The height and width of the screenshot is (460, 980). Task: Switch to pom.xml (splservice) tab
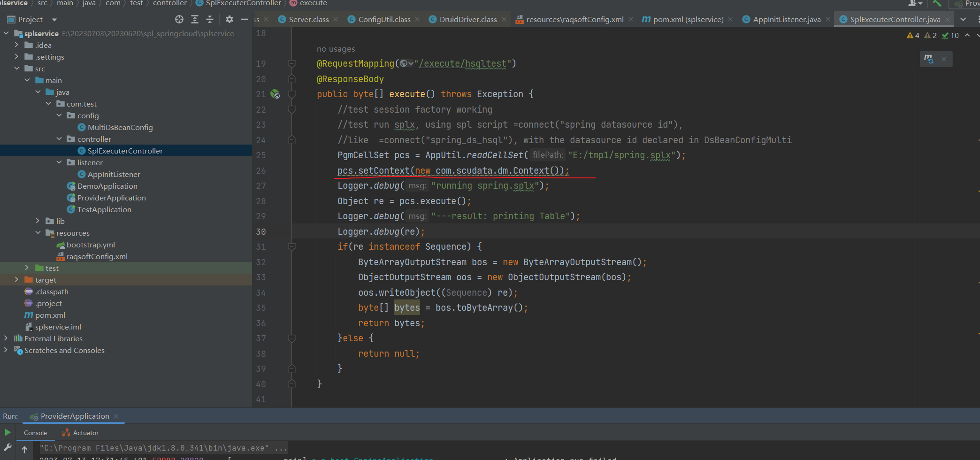688,19
